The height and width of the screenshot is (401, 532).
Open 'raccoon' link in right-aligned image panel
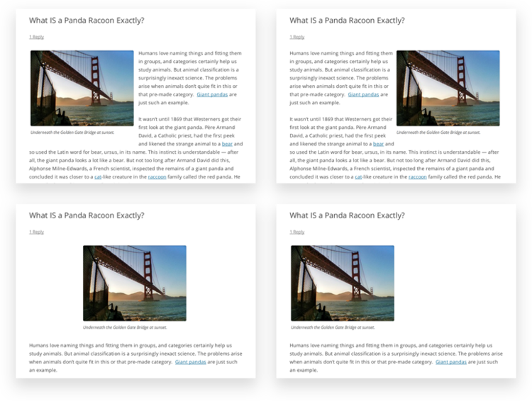418,177
